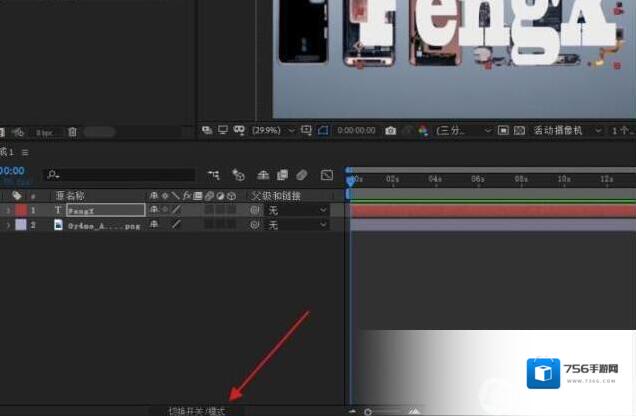Expand the FengX layer properties
The height and width of the screenshot is (416, 636).
9,211
